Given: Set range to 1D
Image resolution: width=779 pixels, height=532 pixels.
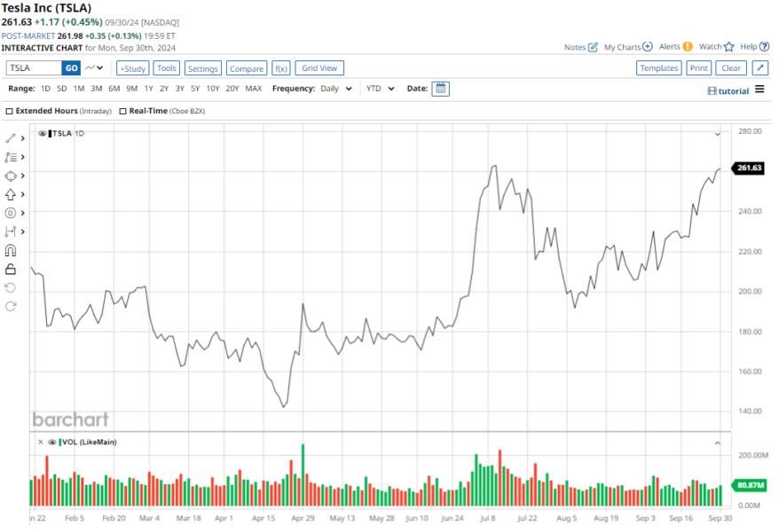Looking at the screenshot, I should tap(45, 89).
